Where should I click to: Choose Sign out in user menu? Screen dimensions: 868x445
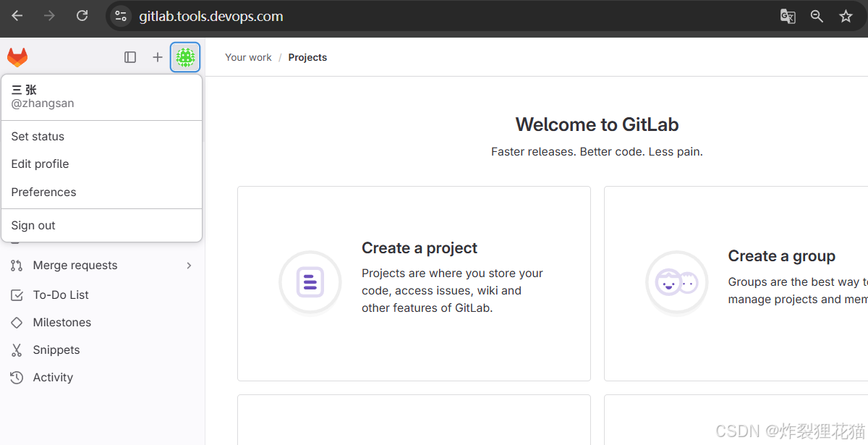[x=101, y=226]
